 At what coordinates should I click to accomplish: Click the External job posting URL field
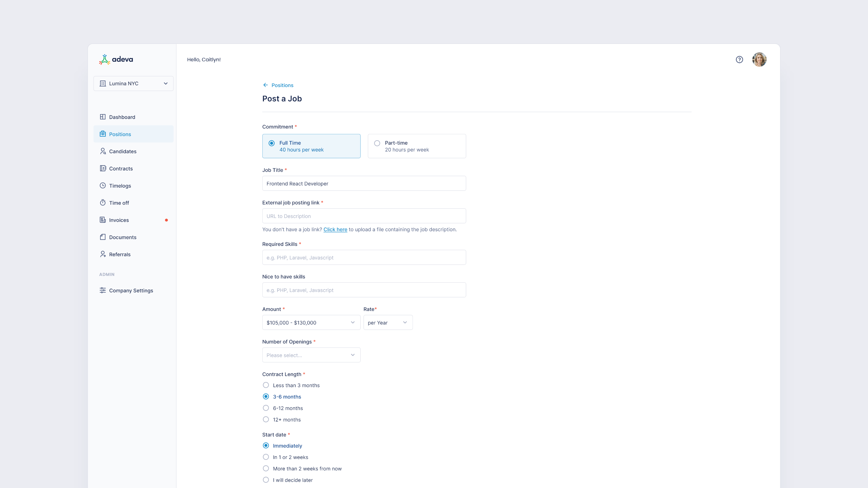[x=364, y=216]
